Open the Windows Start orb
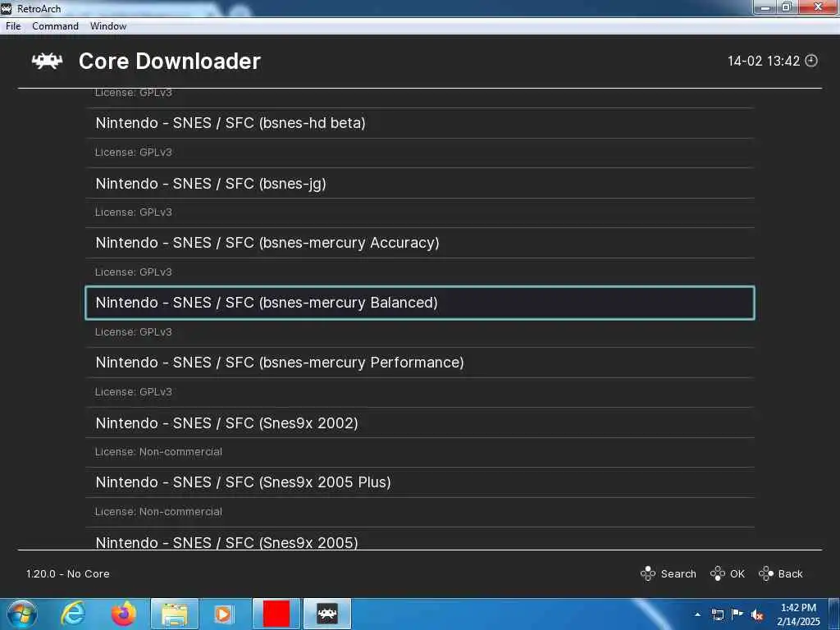Image resolution: width=840 pixels, height=630 pixels. click(x=22, y=614)
